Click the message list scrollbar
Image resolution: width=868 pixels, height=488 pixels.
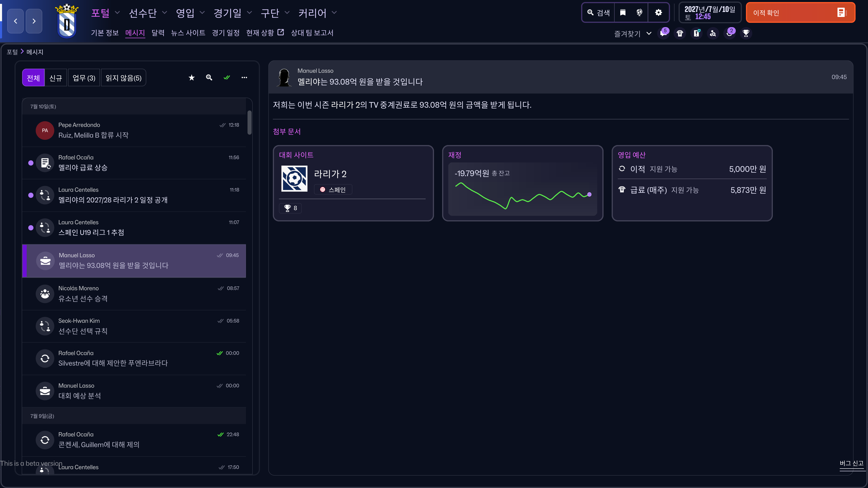pos(250,123)
